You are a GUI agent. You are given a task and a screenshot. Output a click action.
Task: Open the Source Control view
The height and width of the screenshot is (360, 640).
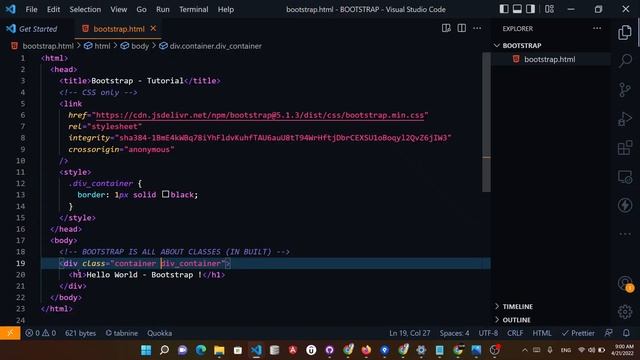[x=624, y=90]
